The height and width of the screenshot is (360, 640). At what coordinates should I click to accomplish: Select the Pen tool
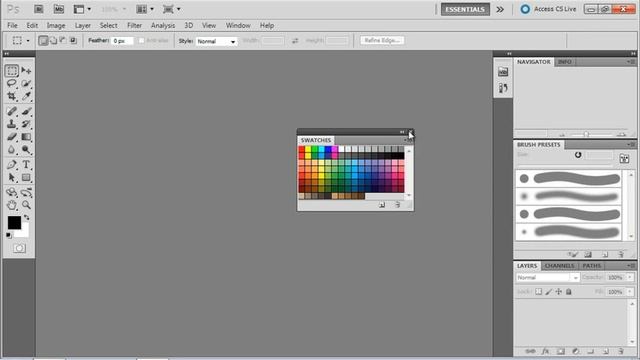(11, 164)
